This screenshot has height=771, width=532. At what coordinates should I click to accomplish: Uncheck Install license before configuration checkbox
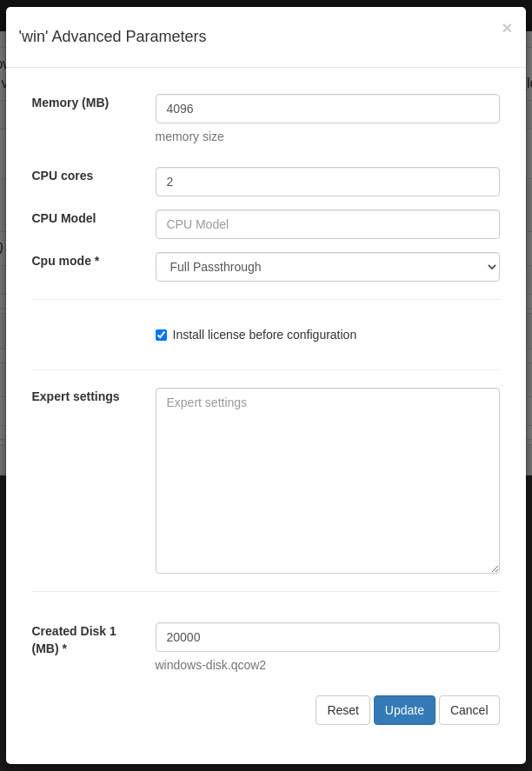coord(161,335)
